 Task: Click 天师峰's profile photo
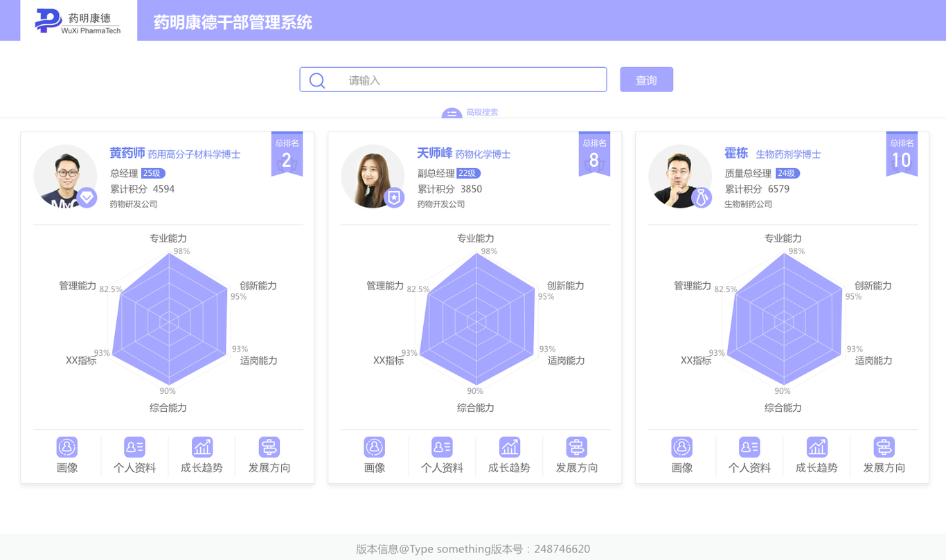373,177
